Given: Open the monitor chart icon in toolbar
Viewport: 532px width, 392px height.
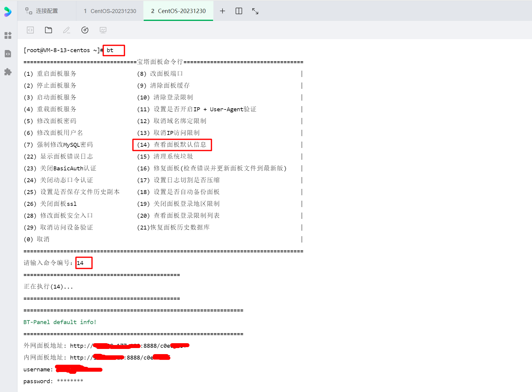Looking at the screenshot, I should point(103,30).
